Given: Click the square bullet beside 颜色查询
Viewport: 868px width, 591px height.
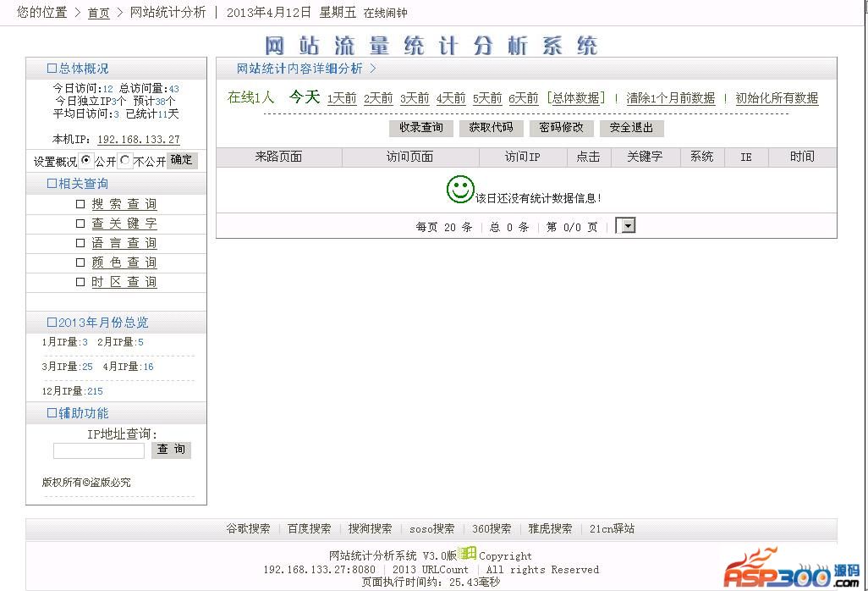Looking at the screenshot, I should 80,262.
